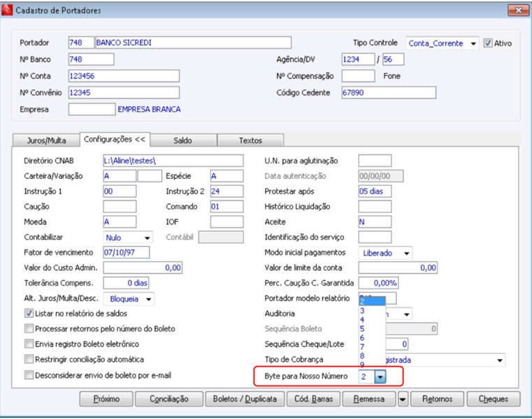The image size is (532, 419).
Task: Switch to the Saldo tab
Action: coord(183,140)
